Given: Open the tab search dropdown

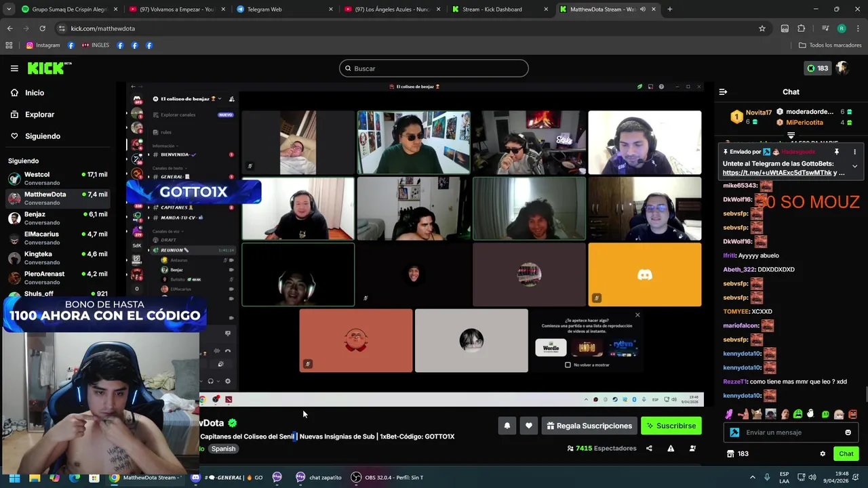Looking at the screenshot, I should (8, 9).
